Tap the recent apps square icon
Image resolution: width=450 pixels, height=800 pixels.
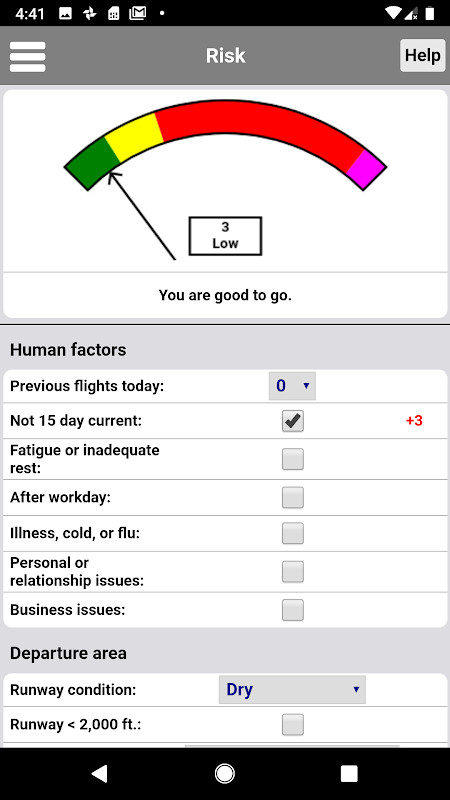[349, 773]
